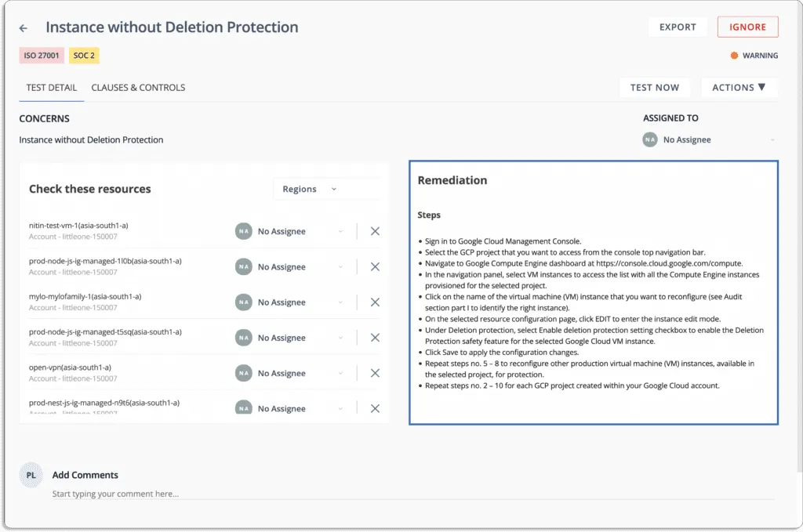The width and height of the screenshot is (803, 532).
Task: Switch to the Clauses & Controls tab
Action: click(x=138, y=87)
